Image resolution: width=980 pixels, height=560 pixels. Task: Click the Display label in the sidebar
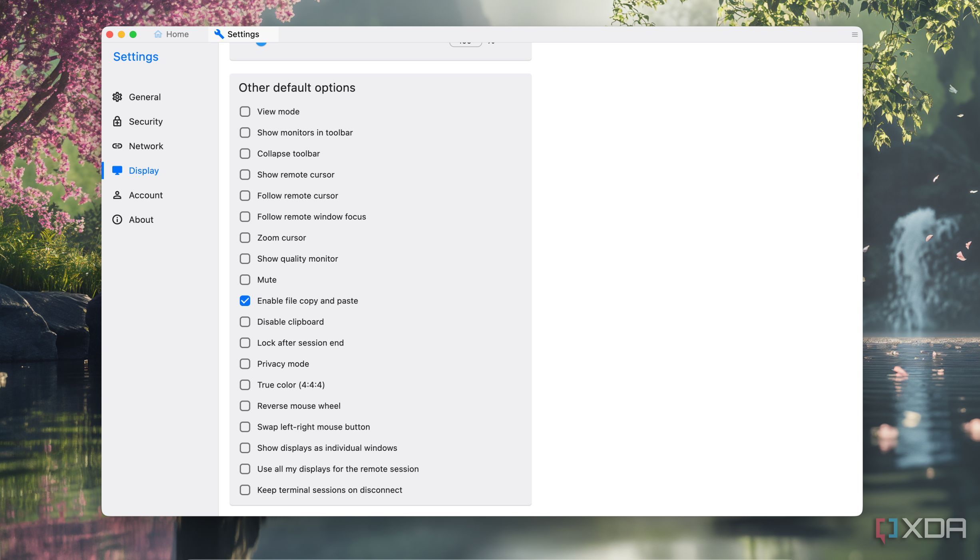point(144,170)
